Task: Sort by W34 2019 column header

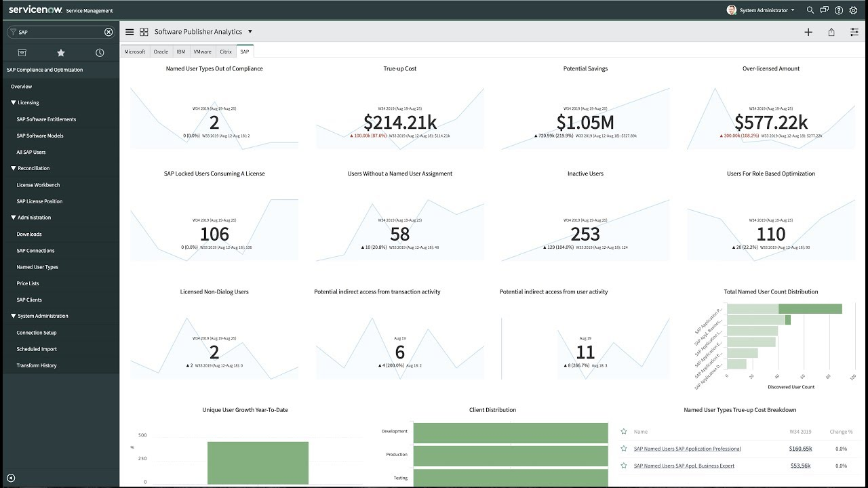Action: (800, 432)
